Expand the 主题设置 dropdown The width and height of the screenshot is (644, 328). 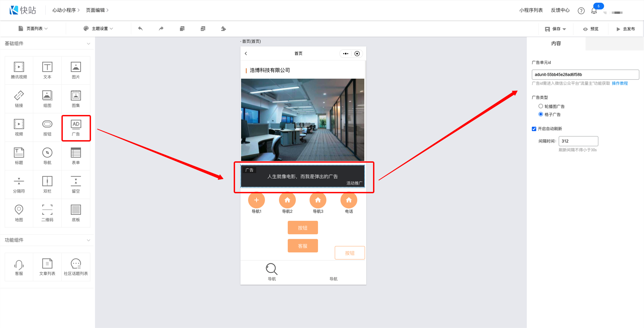[98, 29]
